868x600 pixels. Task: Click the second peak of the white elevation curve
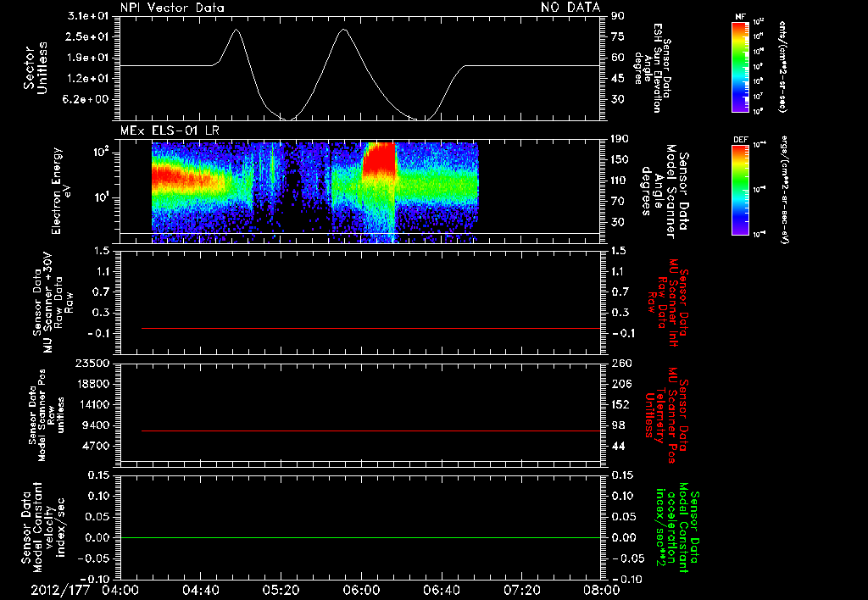(344, 30)
